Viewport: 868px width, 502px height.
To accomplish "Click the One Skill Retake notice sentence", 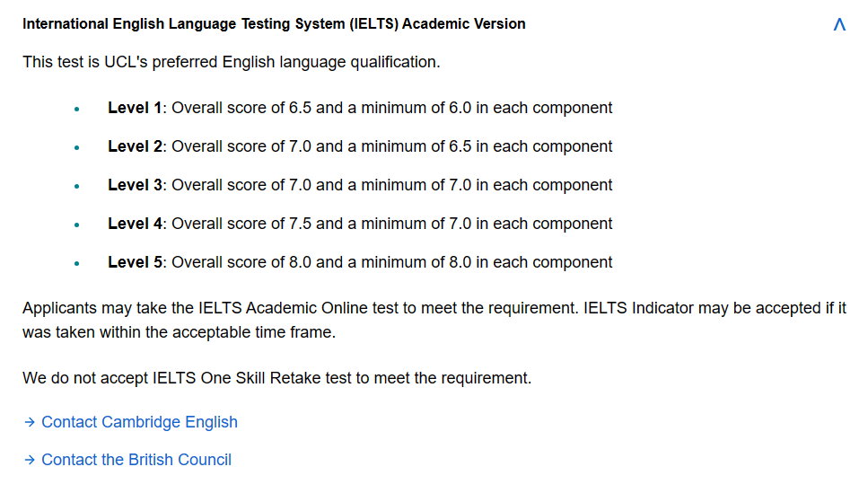I will (x=276, y=378).
